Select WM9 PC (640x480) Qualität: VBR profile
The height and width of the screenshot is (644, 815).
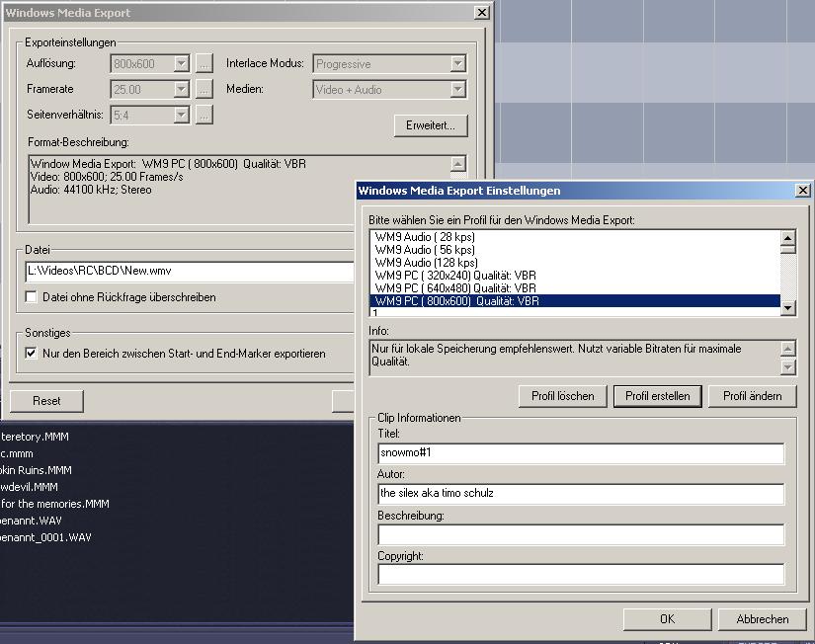575,288
